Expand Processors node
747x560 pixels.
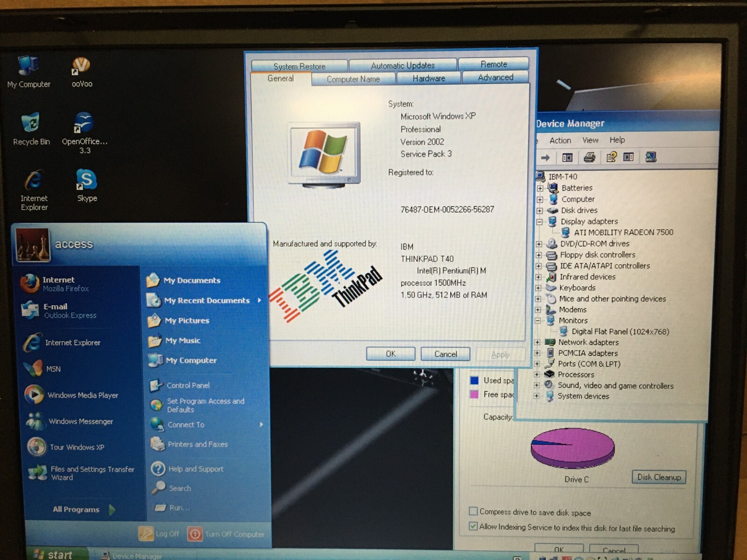tap(536, 375)
